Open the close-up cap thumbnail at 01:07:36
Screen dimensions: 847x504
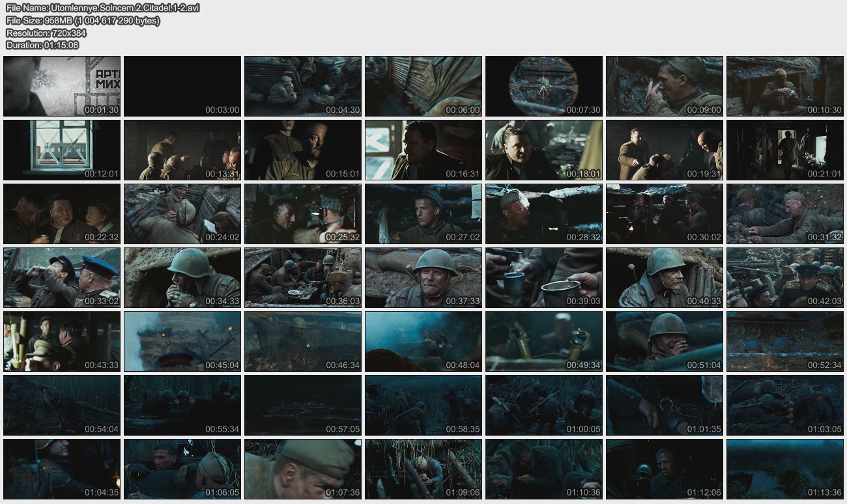pyautogui.click(x=303, y=469)
